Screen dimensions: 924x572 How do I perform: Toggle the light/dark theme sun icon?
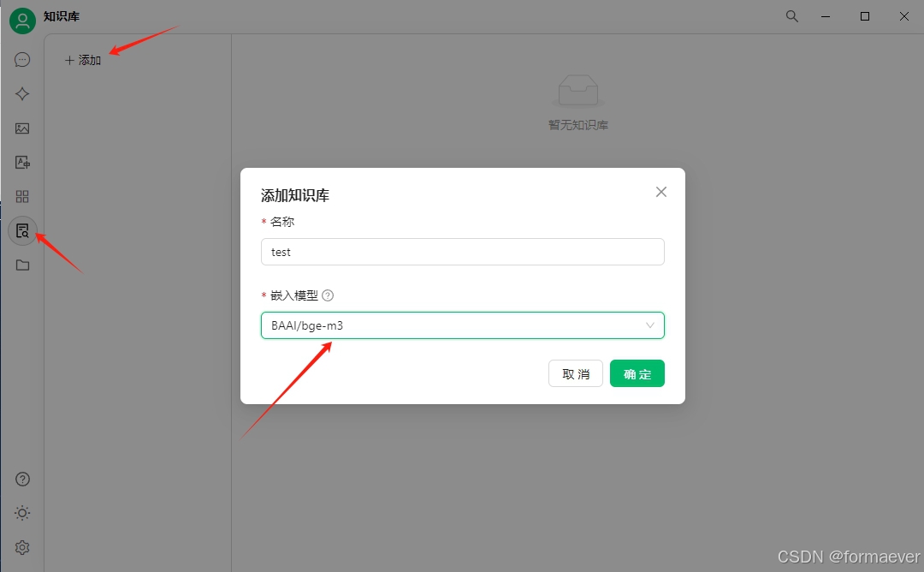coord(22,513)
